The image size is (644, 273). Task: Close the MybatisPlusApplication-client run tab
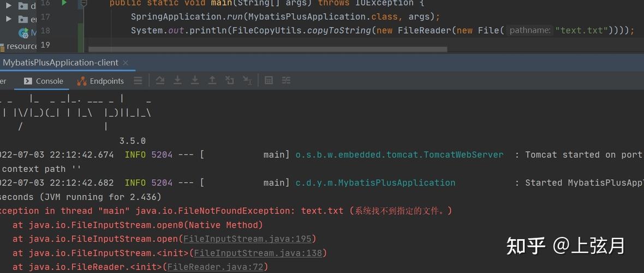(x=126, y=63)
